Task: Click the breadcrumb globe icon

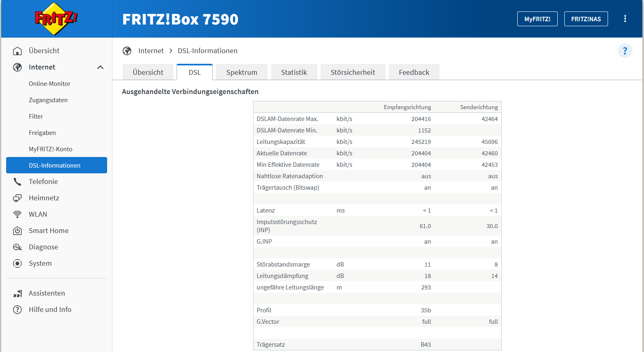Action: click(x=127, y=51)
